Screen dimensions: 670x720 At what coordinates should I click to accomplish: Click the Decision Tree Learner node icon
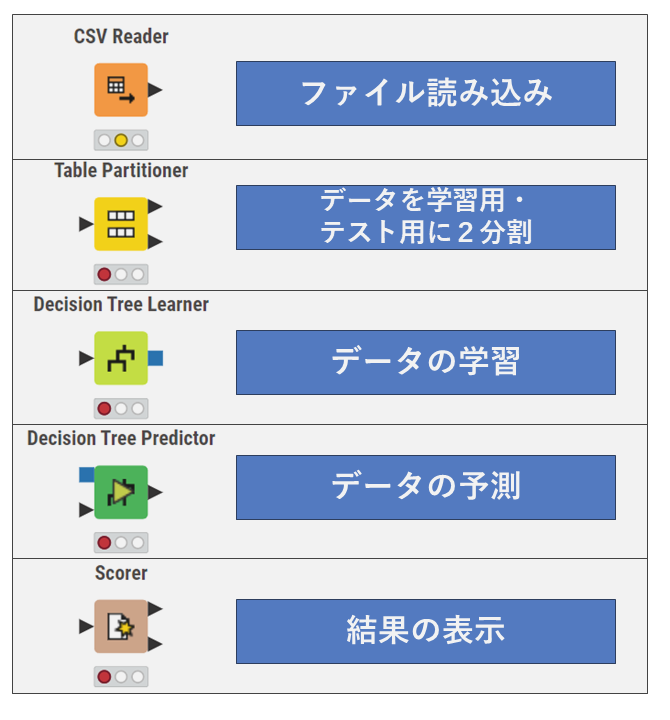click(x=121, y=358)
